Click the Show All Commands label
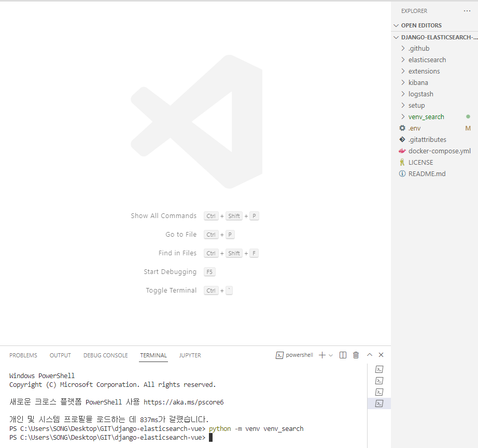The height and width of the screenshot is (448, 478). pos(164,216)
